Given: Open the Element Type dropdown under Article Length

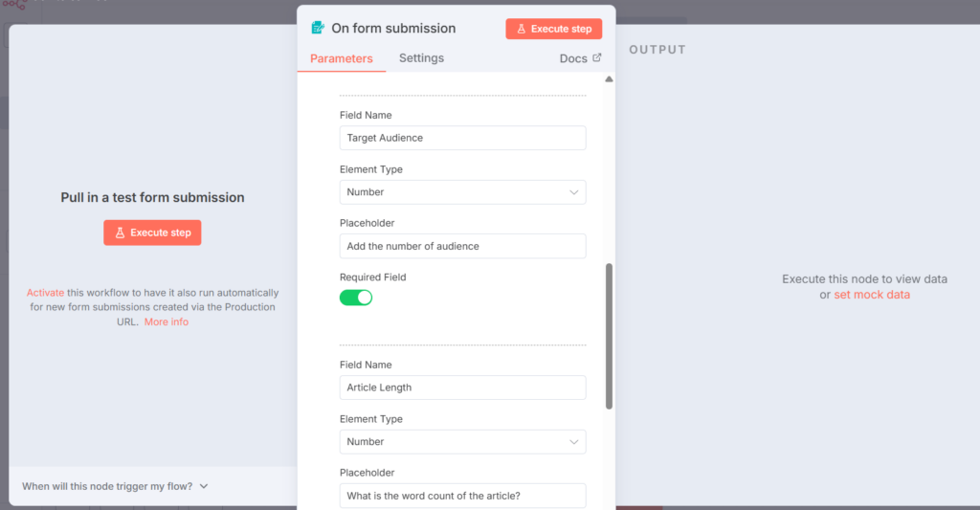Looking at the screenshot, I should [462, 442].
